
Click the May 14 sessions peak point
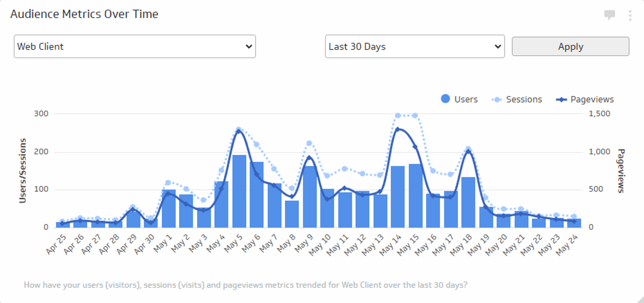pyautogui.click(x=398, y=116)
